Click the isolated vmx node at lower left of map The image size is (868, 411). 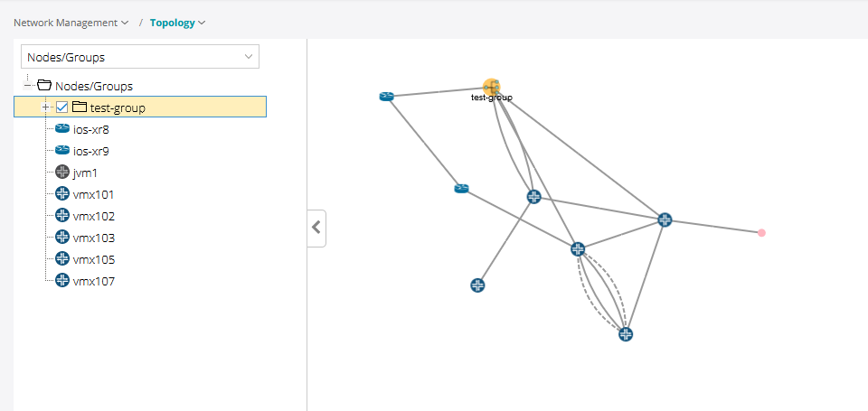(478, 285)
